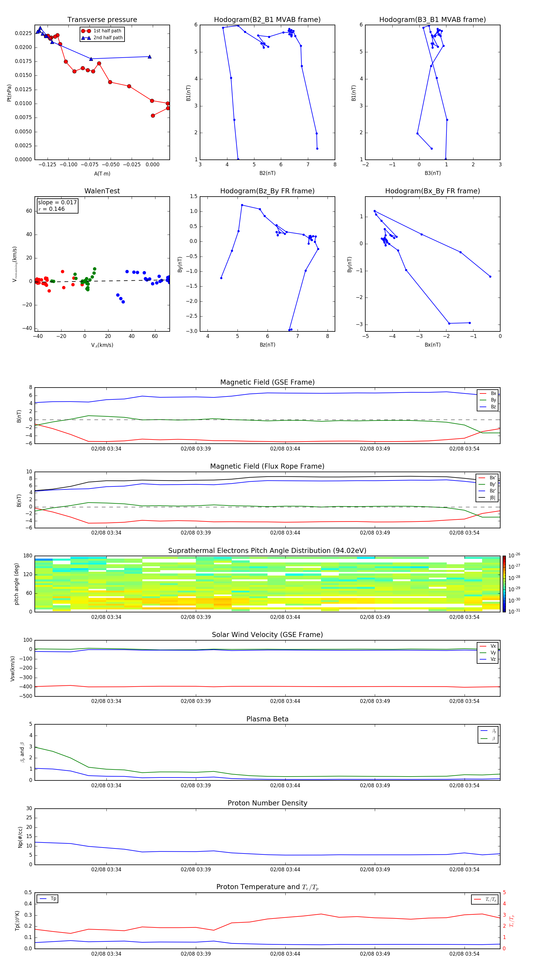Click the 'Bz(nT)' x-axis label

pos(267,345)
